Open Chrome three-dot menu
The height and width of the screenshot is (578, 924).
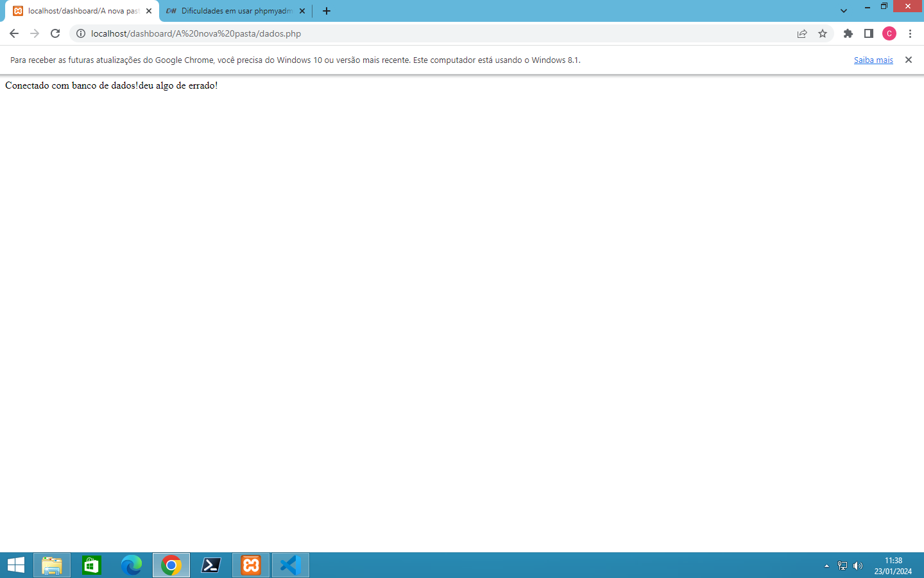[910, 33]
